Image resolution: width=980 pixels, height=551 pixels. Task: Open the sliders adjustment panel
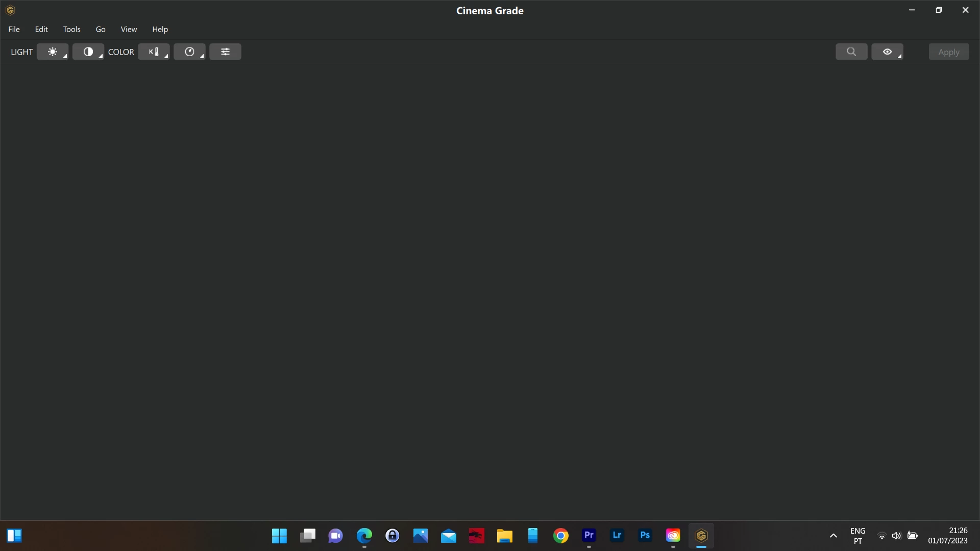click(x=225, y=52)
